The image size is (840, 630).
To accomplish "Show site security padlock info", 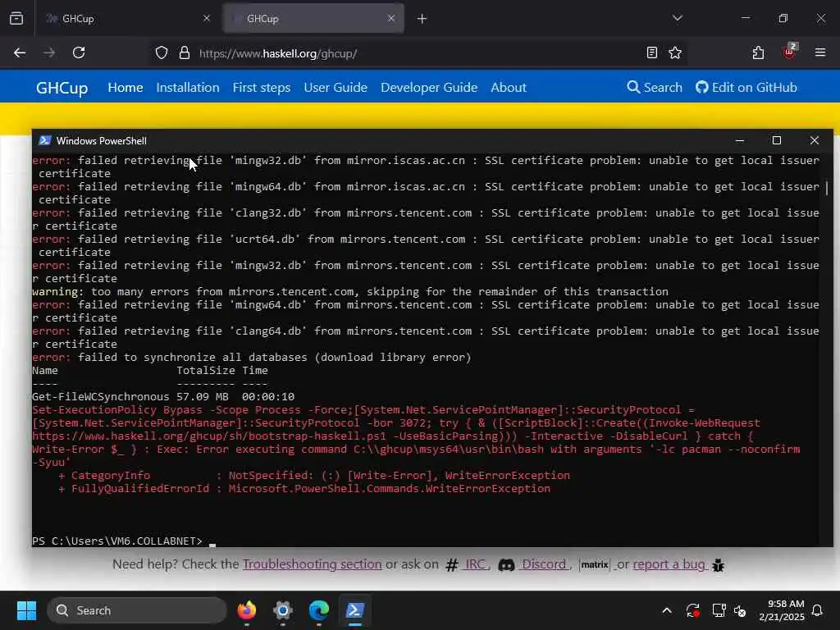I will click(x=185, y=53).
